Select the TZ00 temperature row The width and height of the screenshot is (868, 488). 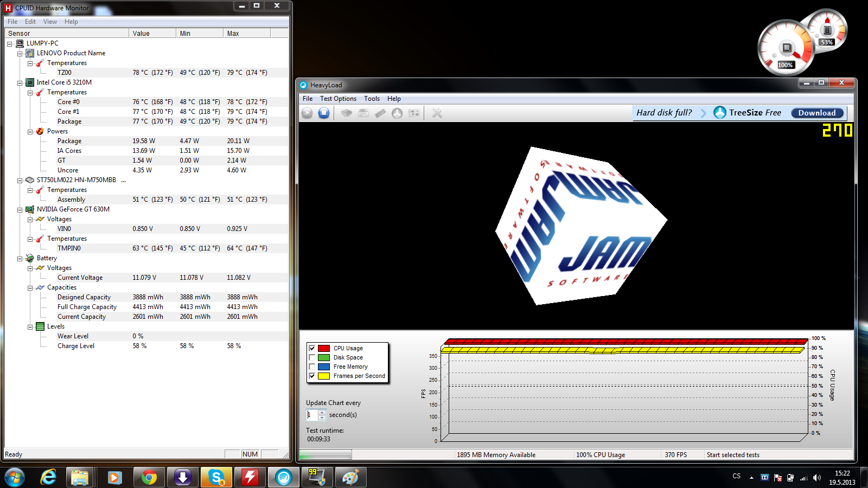(146, 73)
